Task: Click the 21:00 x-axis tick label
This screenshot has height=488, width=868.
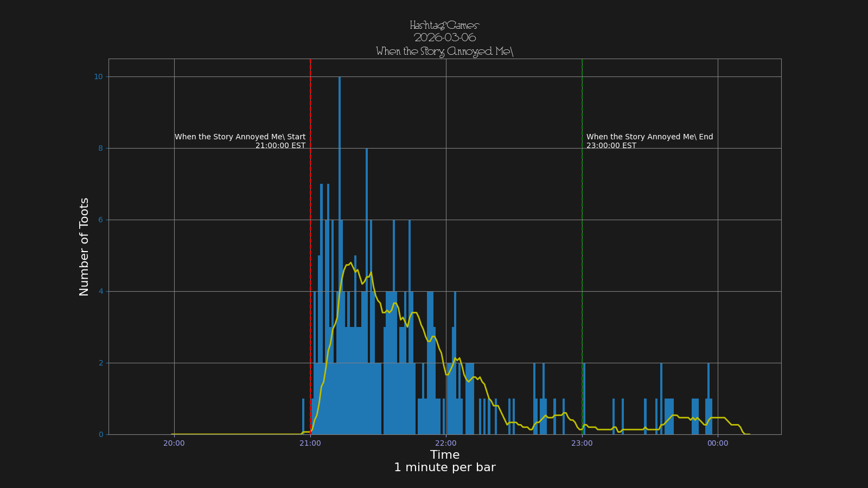Action: pyautogui.click(x=310, y=443)
